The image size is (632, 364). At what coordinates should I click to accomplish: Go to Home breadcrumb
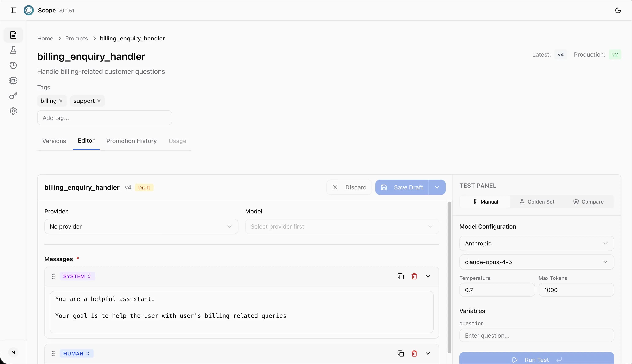45,38
